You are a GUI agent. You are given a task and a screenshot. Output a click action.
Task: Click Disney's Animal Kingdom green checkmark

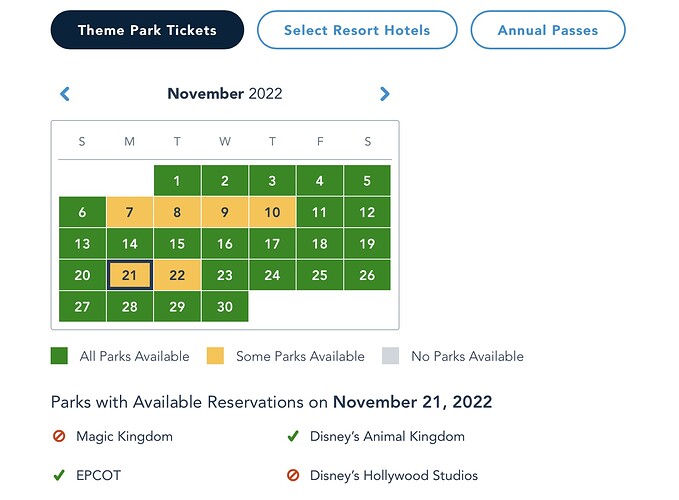click(293, 436)
